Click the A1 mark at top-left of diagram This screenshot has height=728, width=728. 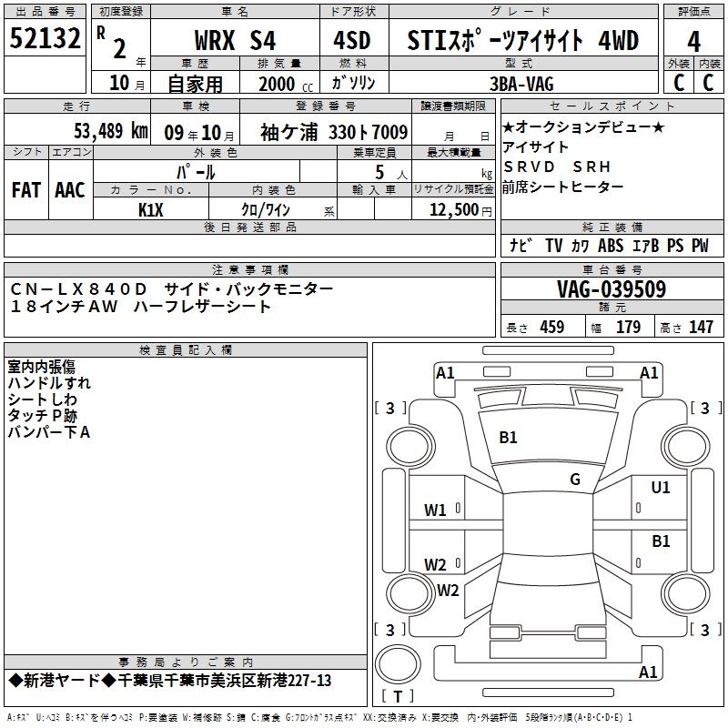tap(445, 372)
